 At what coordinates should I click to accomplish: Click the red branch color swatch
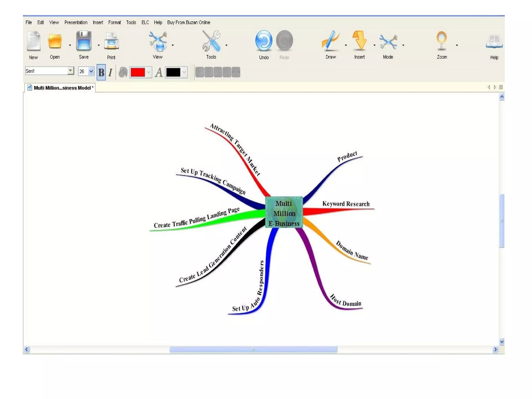pyautogui.click(x=138, y=72)
